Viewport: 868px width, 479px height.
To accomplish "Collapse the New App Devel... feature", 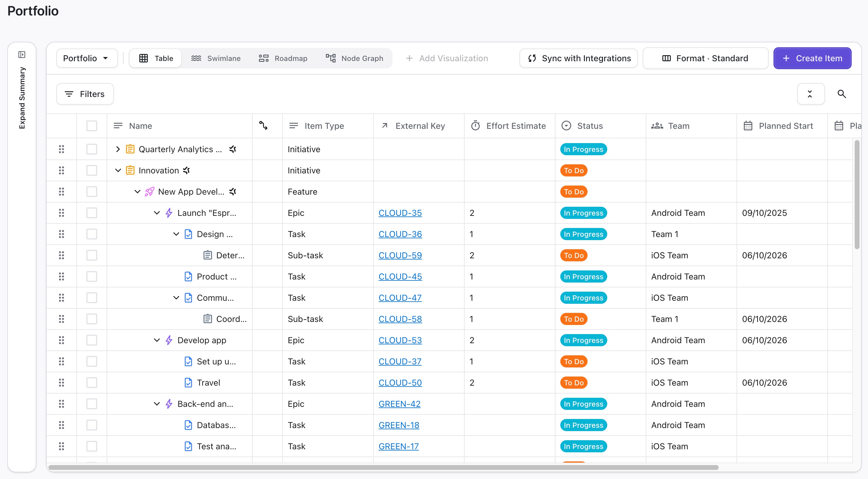I will point(137,192).
